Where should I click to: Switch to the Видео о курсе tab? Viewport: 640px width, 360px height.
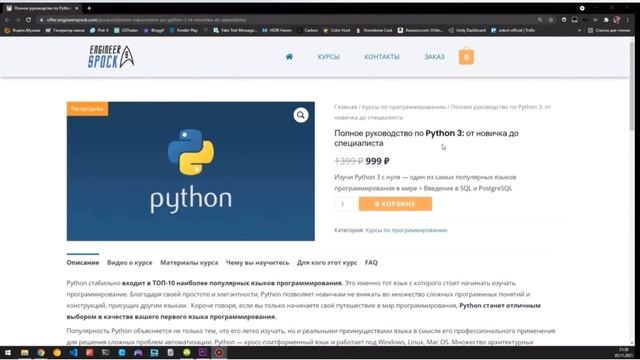click(x=130, y=262)
